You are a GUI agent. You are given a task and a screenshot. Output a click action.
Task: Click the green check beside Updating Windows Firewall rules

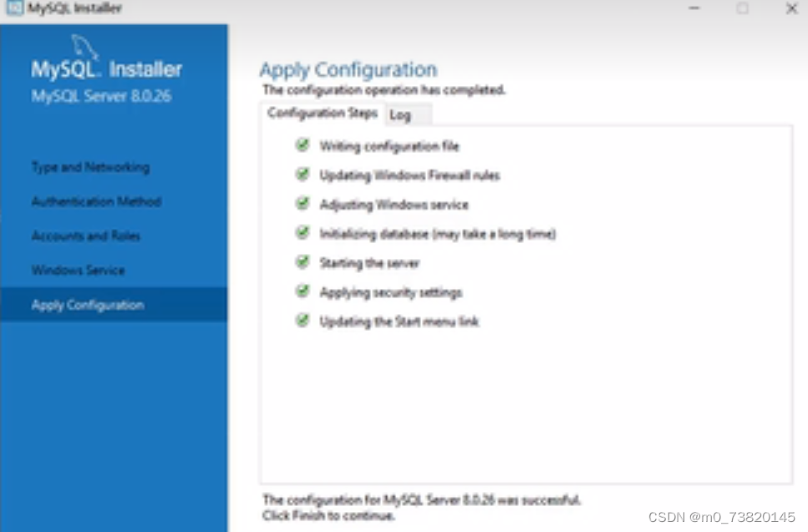tap(302, 175)
